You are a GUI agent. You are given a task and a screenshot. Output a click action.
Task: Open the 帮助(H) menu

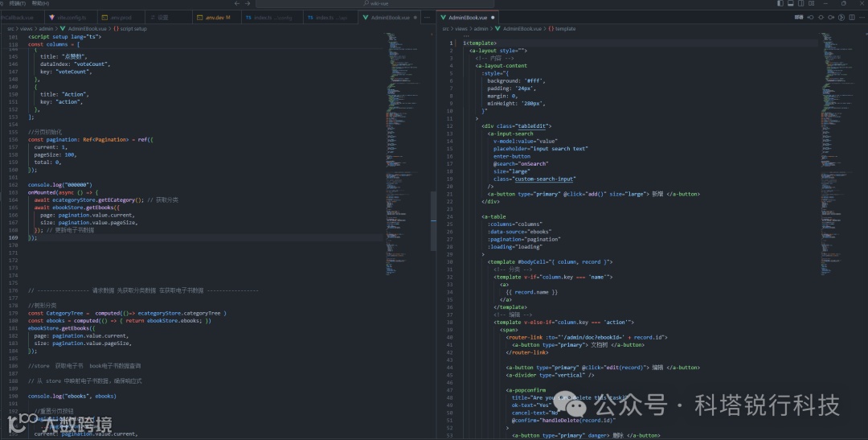(40, 3)
